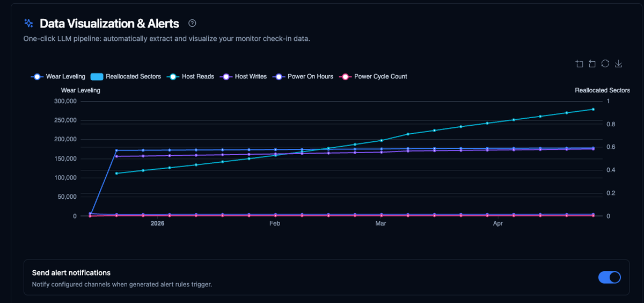The image size is (644, 303).
Task: Click the Notify configured channels description
Action: (x=122, y=284)
